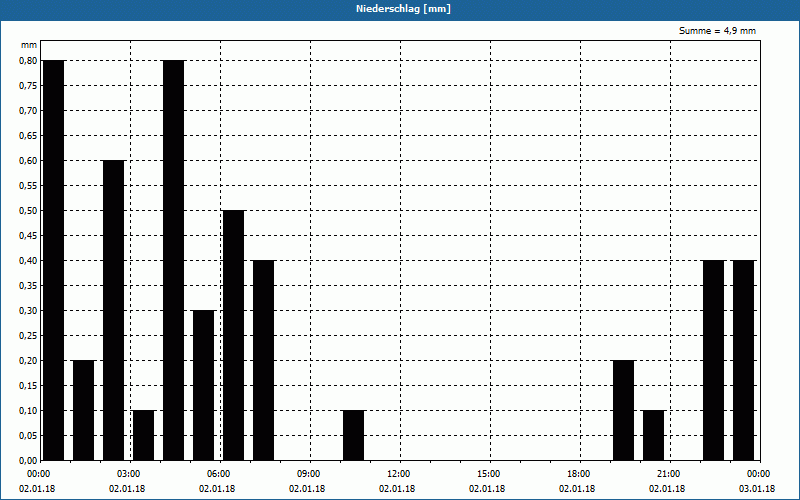The image size is (800, 500).
Task: Click the 09:00 time axis label
Action: click(308, 474)
